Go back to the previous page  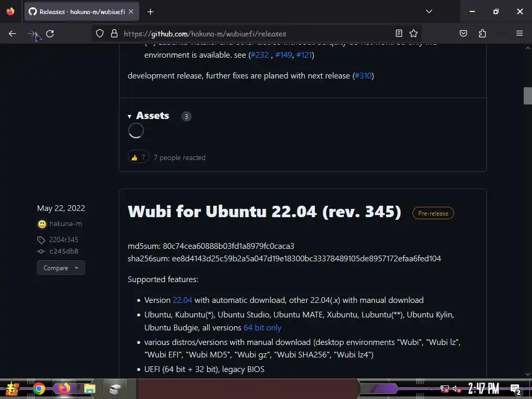(x=12, y=34)
